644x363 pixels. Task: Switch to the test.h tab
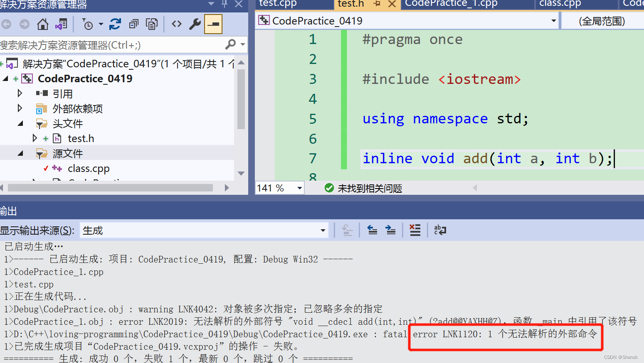[350, 4]
